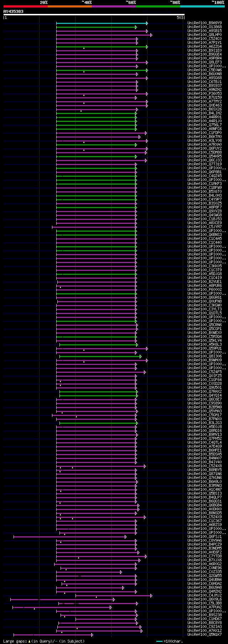Select label UniRef100_B6A9L0
Viewport: 228px width, 644px height.
[x=204, y=482]
